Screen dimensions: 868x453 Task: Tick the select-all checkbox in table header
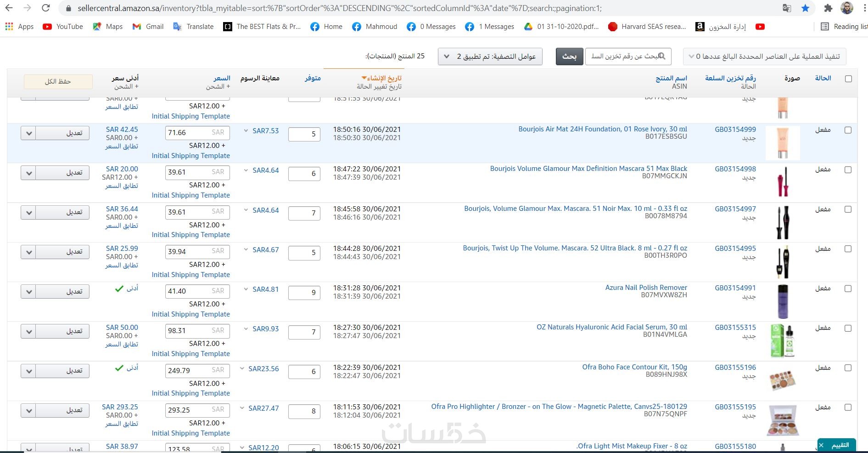[x=848, y=79]
